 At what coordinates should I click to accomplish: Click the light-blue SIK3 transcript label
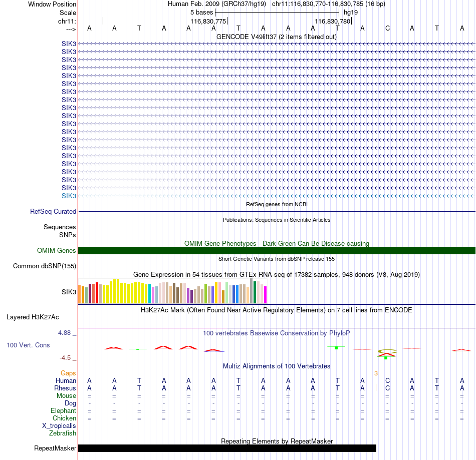coord(69,196)
